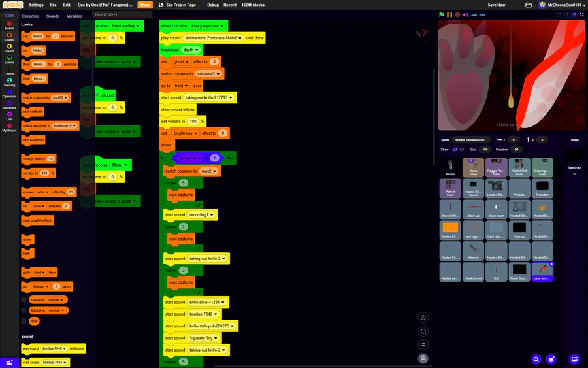588x368 pixels.
Task: Pause the project with the yellow pause icon
Action: (x=449, y=14)
